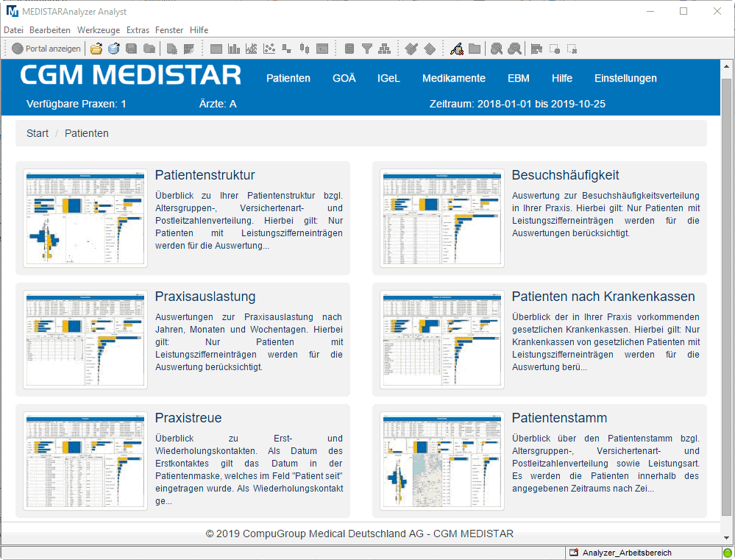Click the database connection icon in toolbar
The height and width of the screenshot is (560, 735).
114,49
